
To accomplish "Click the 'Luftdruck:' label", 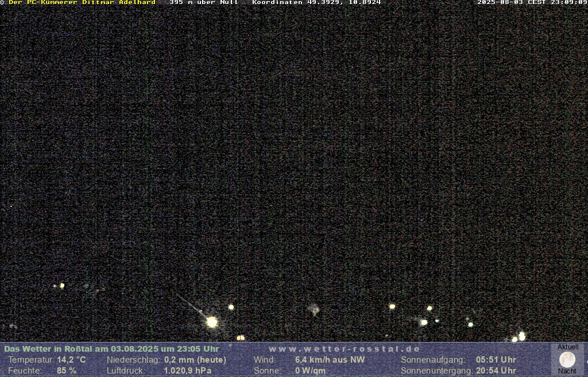I will click(126, 371).
